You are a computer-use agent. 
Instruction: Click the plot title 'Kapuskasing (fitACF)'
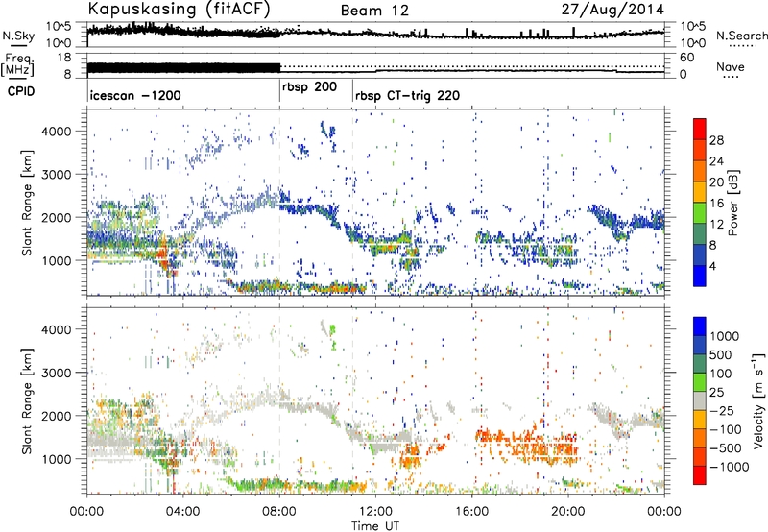(179, 9)
